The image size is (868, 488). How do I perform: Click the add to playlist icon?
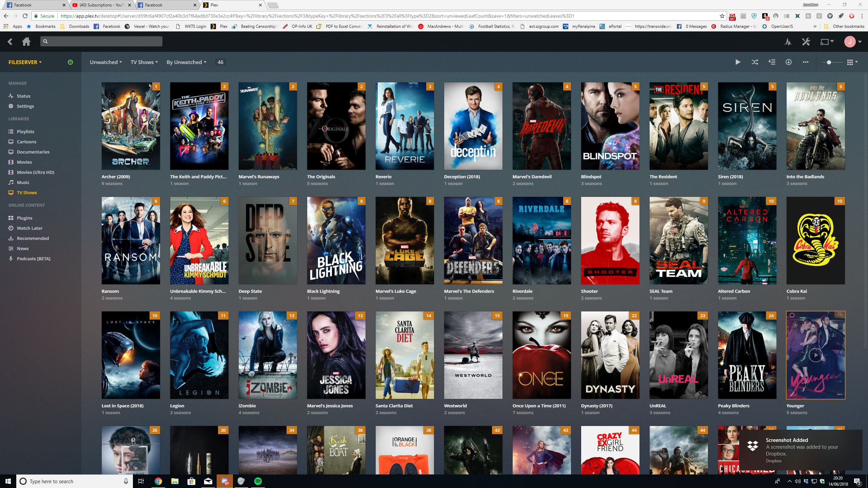pos(772,62)
